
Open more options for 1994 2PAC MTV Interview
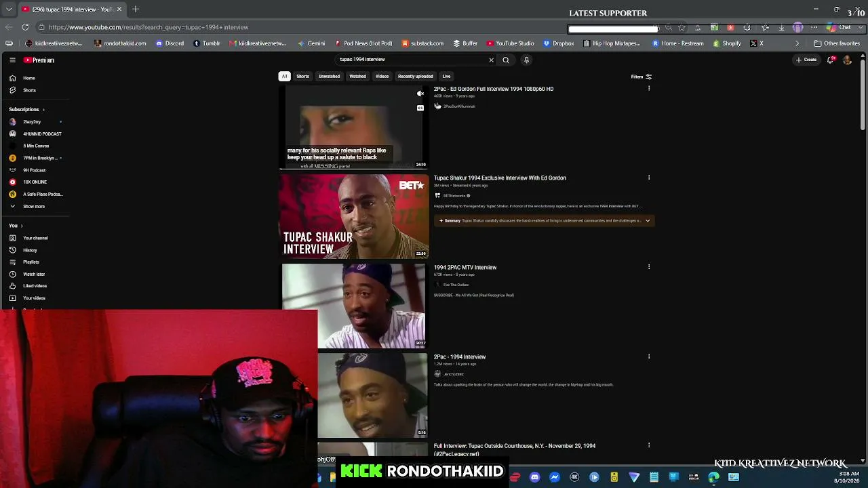tap(649, 267)
